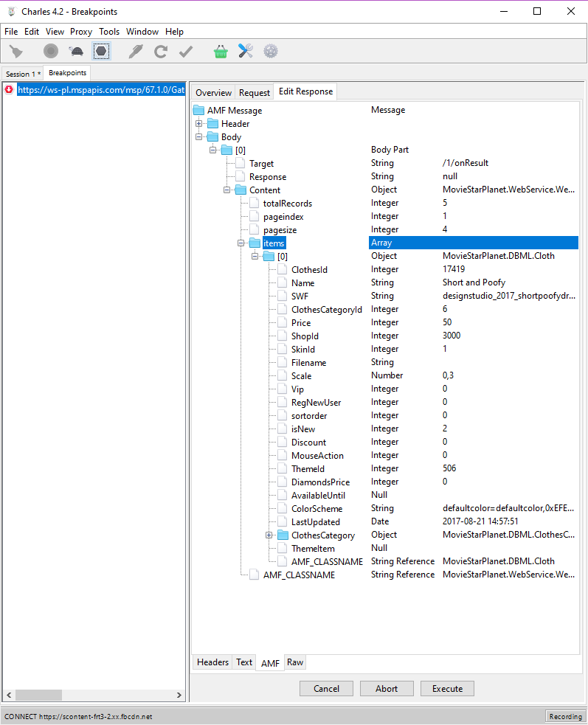Click the horizontal scrollbar thumb in left pane
Screen dimensions: 588x725
[x=39, y=695]
